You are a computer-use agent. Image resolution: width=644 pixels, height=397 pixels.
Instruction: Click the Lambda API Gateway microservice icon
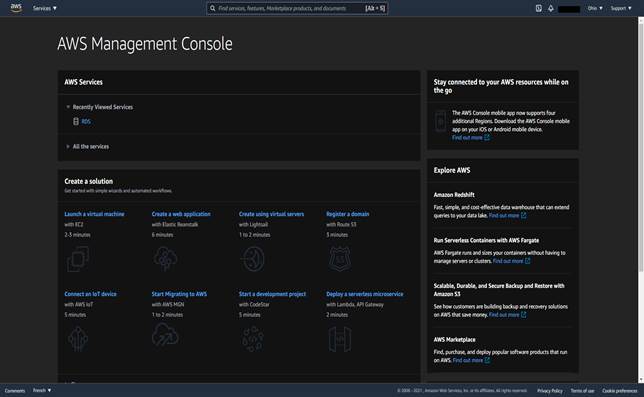(x=340, y=339)
